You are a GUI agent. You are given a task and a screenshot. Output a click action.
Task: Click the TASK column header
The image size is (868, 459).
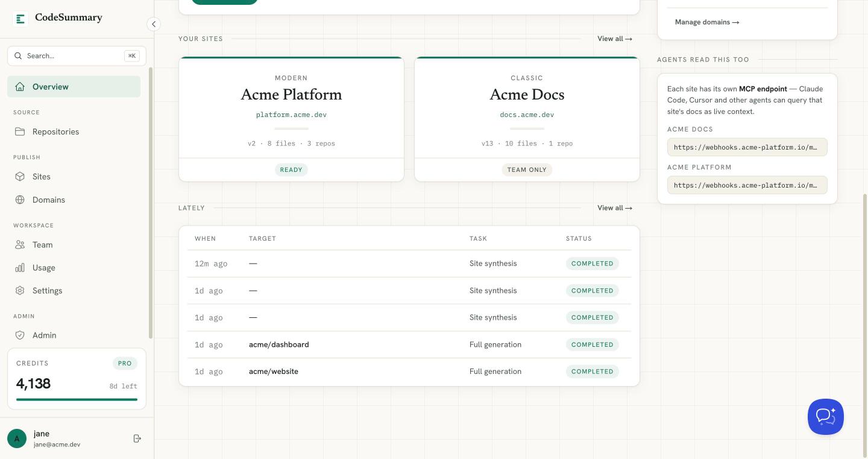click(x=478, y=239)
